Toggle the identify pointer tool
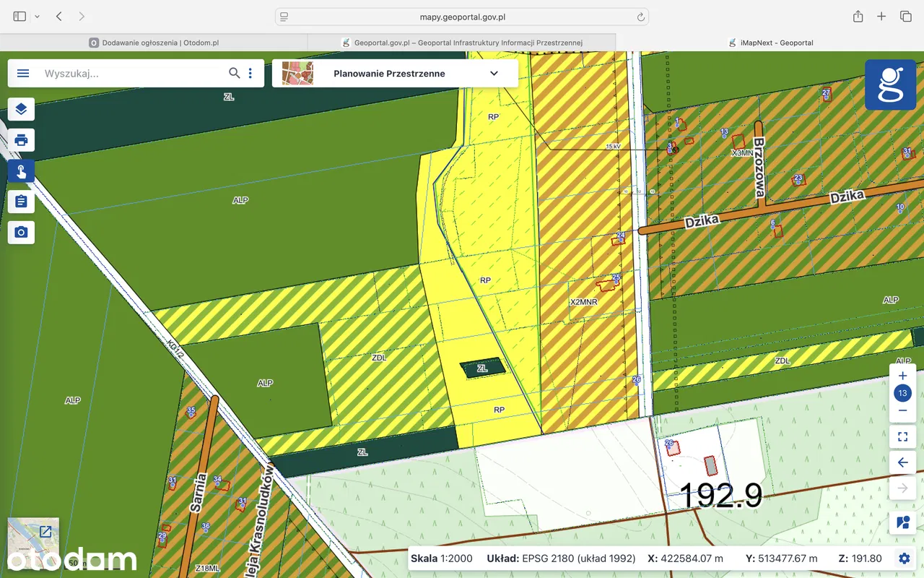This screenshot has height=578, width=924. [x=21, y=171]
